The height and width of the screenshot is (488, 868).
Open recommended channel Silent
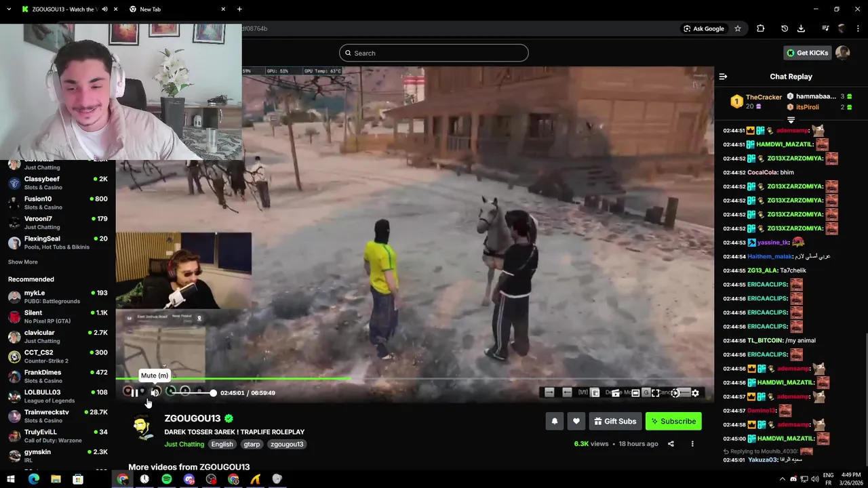click(58, 317)
